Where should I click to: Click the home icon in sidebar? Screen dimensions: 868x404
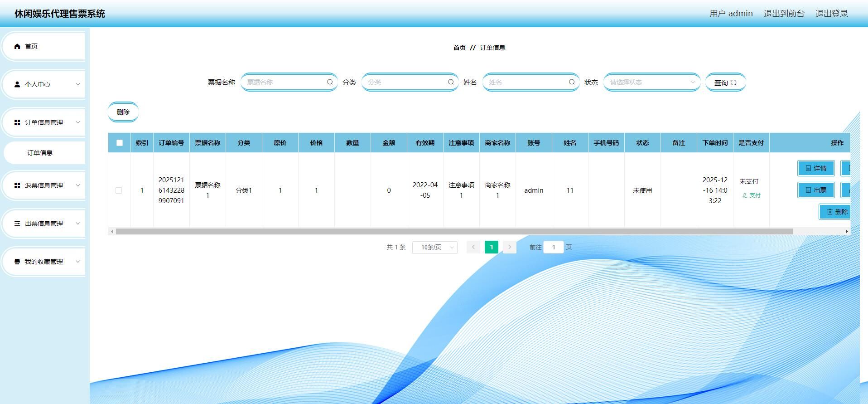(x=17, y=46)
